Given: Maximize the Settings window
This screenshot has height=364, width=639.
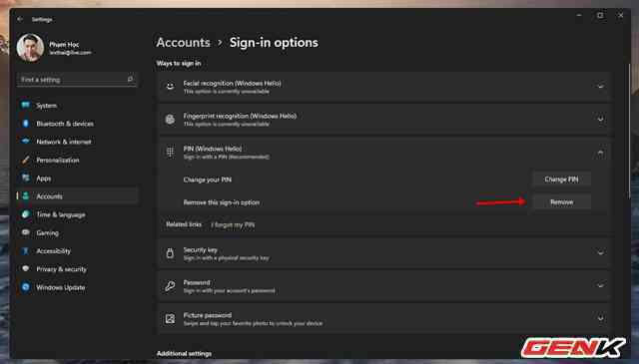Looking at the screenshot, I should pyautogui.click(x=600, y=16).
